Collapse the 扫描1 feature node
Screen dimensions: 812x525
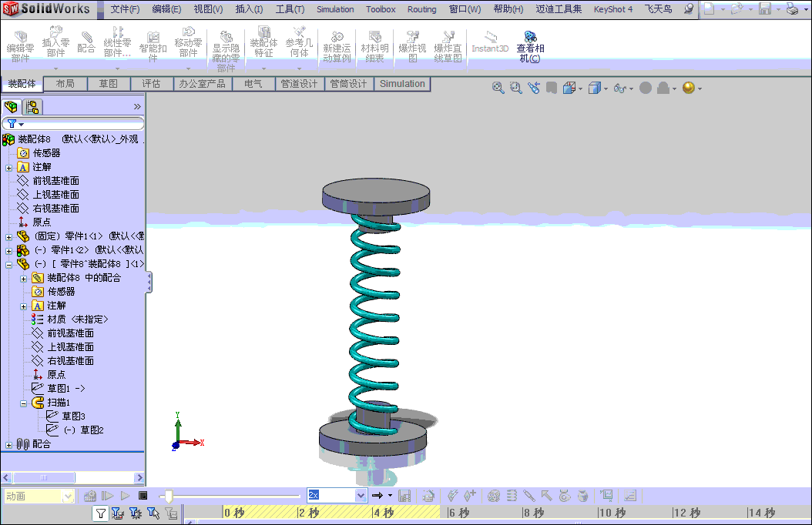pos(23,403)
